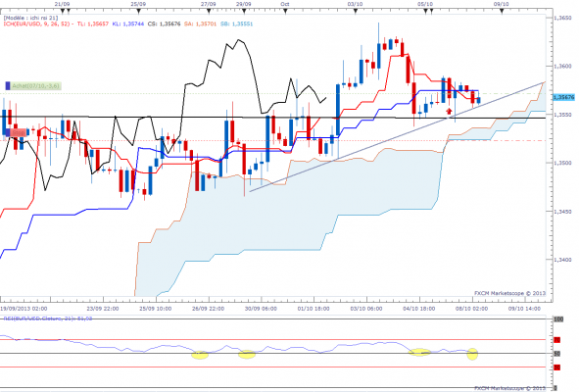Click the red 30 RSI level tag
This screenshot has height=392, width=579.
(557, 367)
